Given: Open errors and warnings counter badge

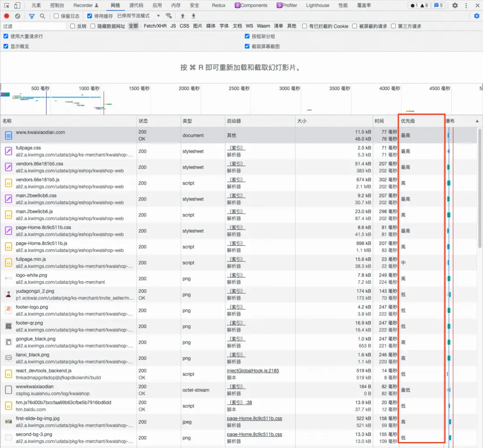Looking at the screenshot, I should click(x=419, y=5).
